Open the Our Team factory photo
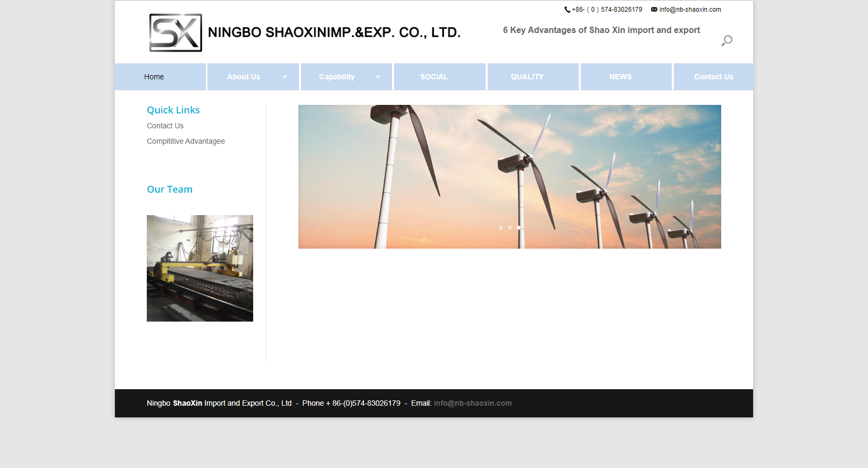Viewport: 868px width, 468px height. (x=200, y=268)
